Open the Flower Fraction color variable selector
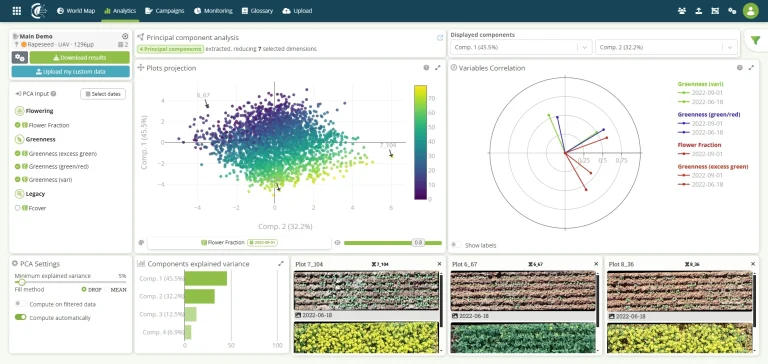 pos(240,243)
